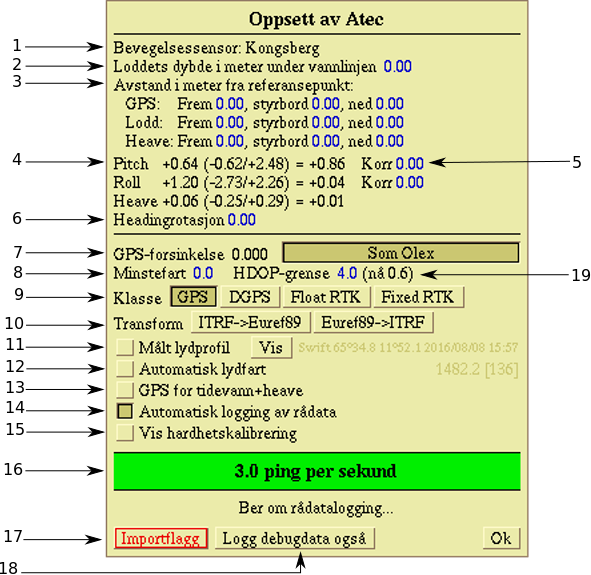This screenshot has width=591, height=575.
Task: Click Logg debugdata også button
Action: (x=295, y=538)
